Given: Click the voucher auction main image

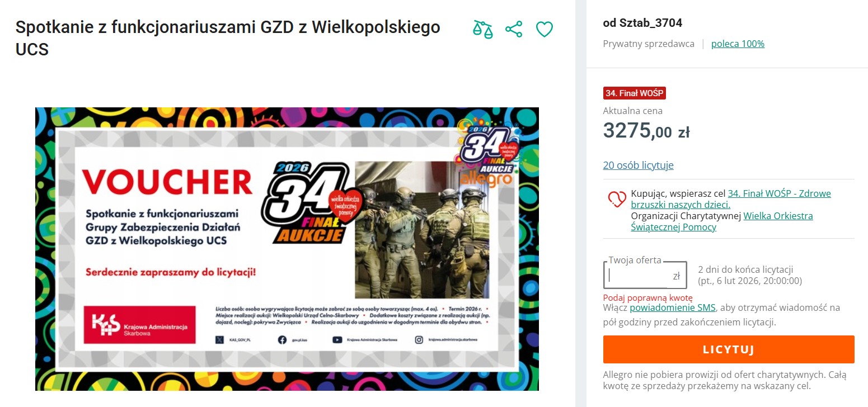Looking at the screenshot, I should tap(287, 249).
